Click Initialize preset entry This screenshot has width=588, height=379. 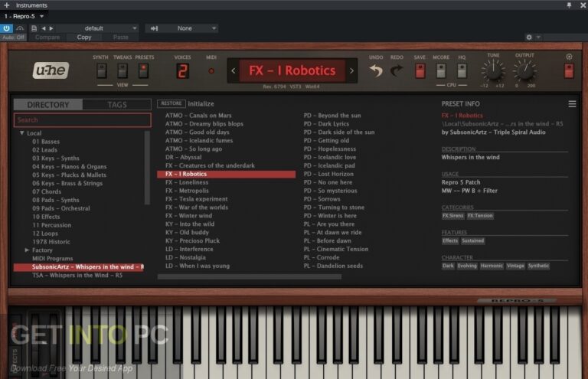[x=201, y=104]
